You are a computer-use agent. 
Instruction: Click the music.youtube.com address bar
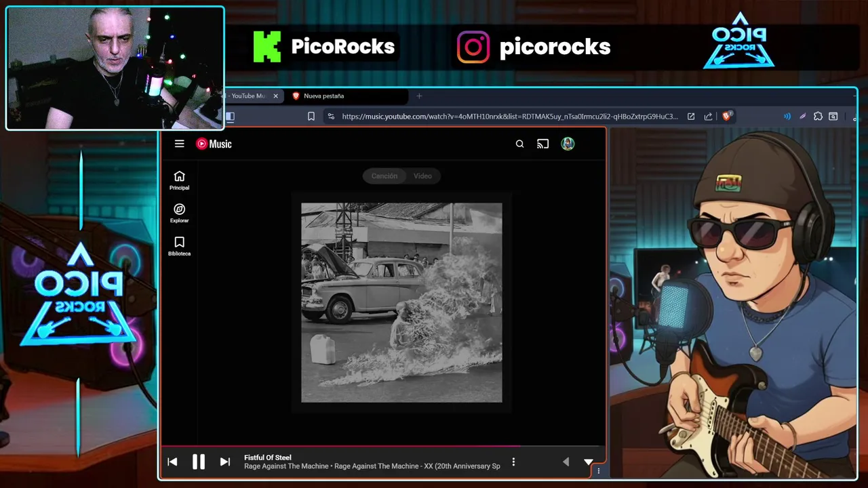(509, 117)
